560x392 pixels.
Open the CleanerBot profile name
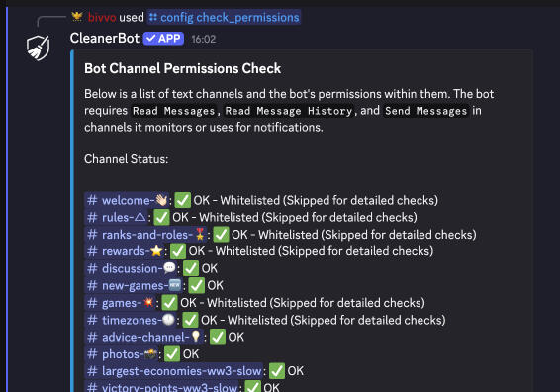105,38
